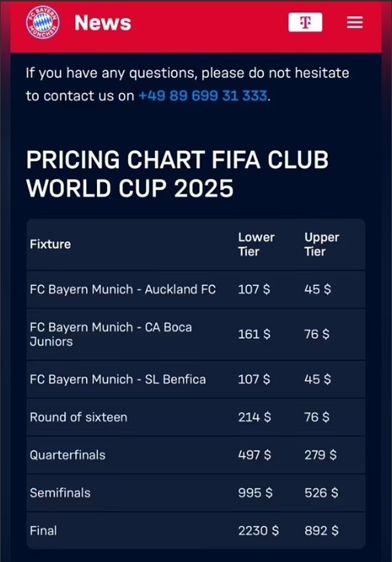The height and width of the screenshot is (562, 392).
Task: Click the 279 $ Quarterfinals upper tier price
Action: click(x=320, y=455)
